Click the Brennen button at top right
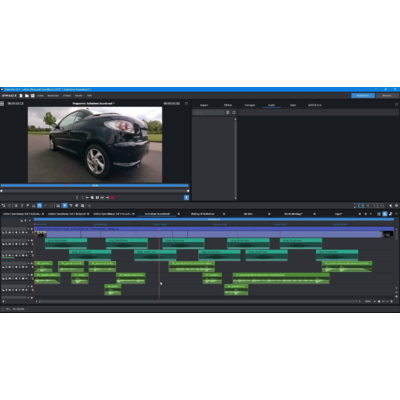Viewport: 400px width, 400px height. 387,96
